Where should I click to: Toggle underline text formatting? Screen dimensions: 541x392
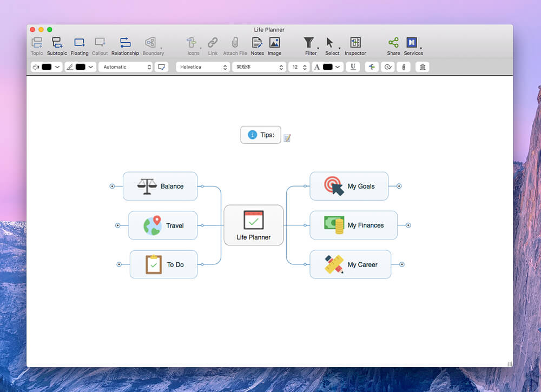pos(353,67)
